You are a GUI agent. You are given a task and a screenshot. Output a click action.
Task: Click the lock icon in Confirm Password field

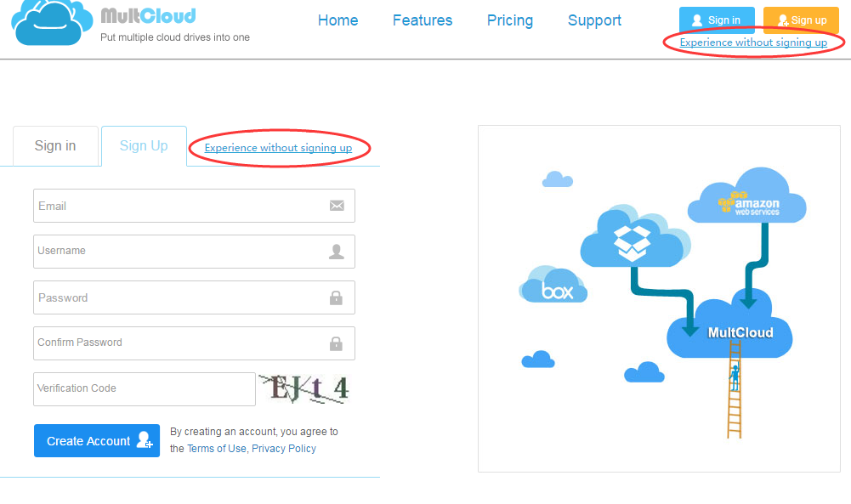(x=336, y=343)
